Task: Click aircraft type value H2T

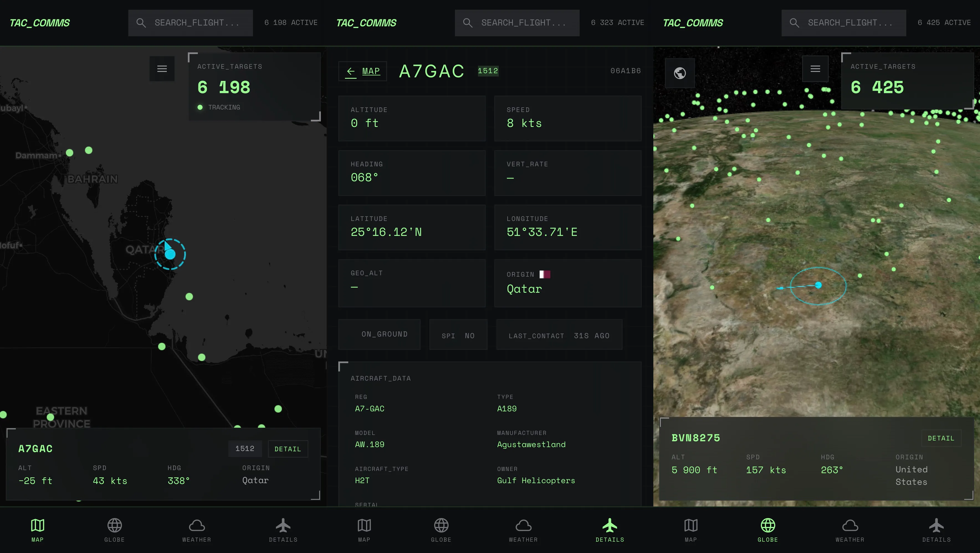Action: click(x=362, y=481)
